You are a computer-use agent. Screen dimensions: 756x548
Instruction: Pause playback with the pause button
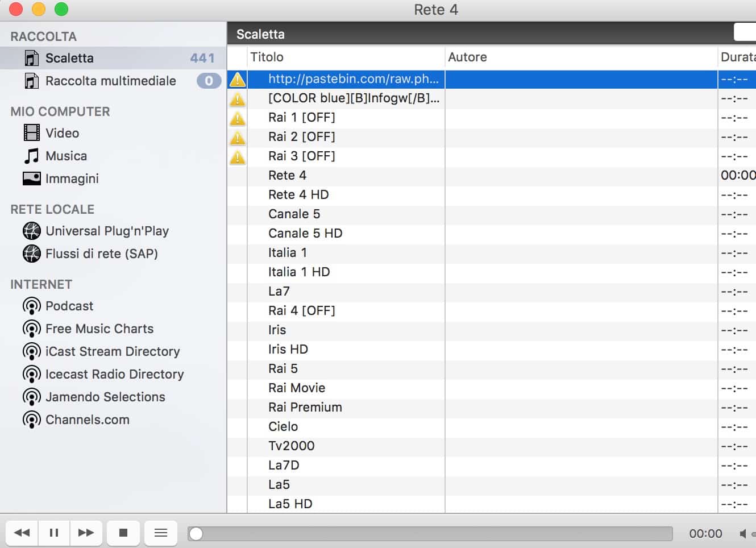[54, 533]
